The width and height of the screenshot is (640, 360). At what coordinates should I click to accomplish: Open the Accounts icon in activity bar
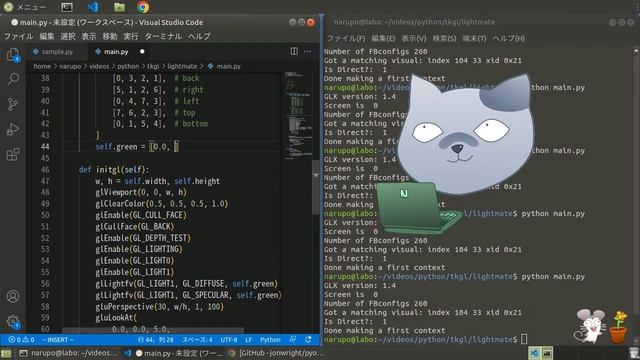[13, 296]
